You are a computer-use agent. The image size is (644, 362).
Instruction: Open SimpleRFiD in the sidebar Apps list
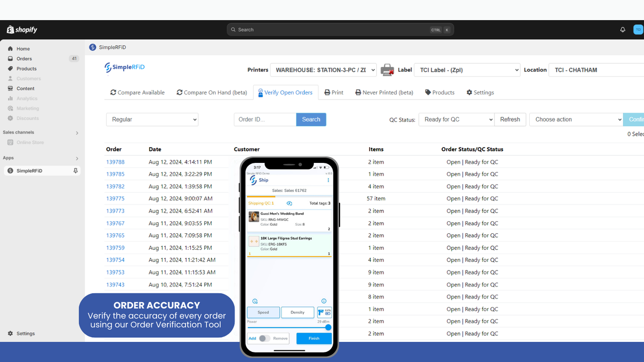[42, 171]
